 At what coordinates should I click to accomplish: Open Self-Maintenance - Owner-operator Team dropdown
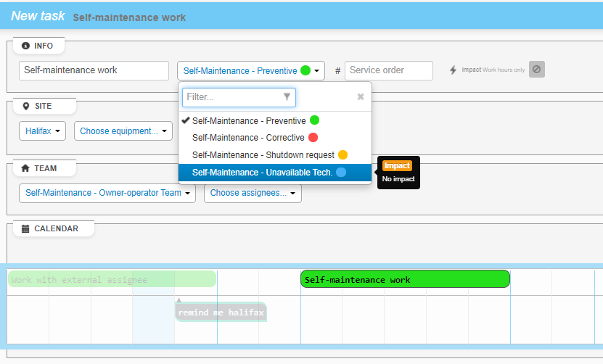coord(107,194)
